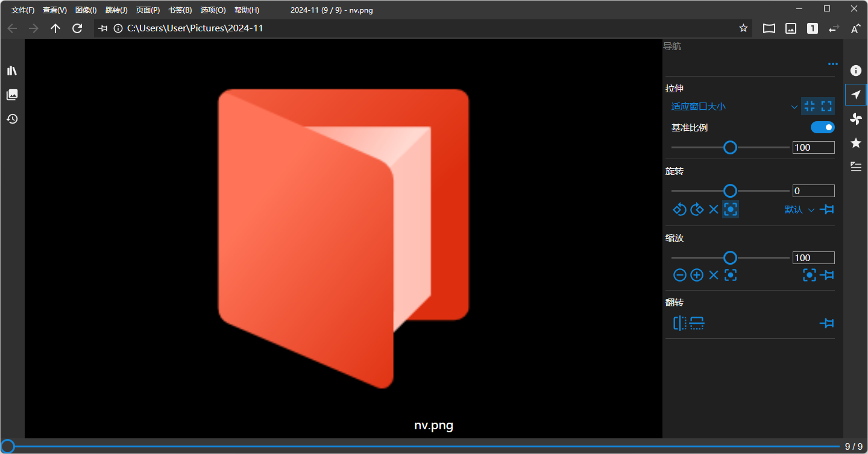Open the 适应窗口大小 stretch mode dropdown

(x=734, y=107)
